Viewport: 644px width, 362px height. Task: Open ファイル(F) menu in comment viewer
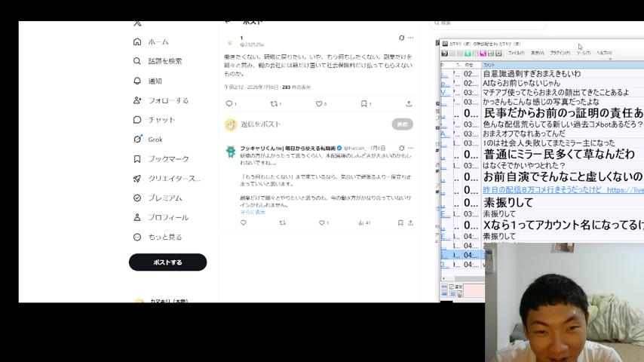coord(517,53)
